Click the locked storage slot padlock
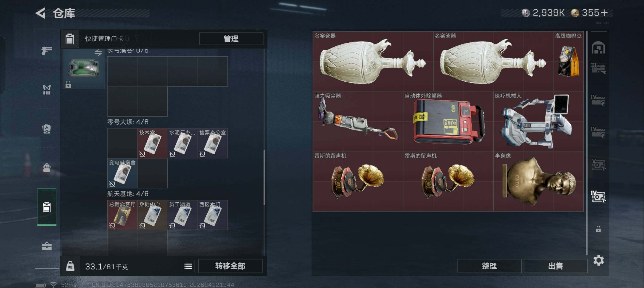The width and height of the screenshot is (644, 288). (598, 229)
